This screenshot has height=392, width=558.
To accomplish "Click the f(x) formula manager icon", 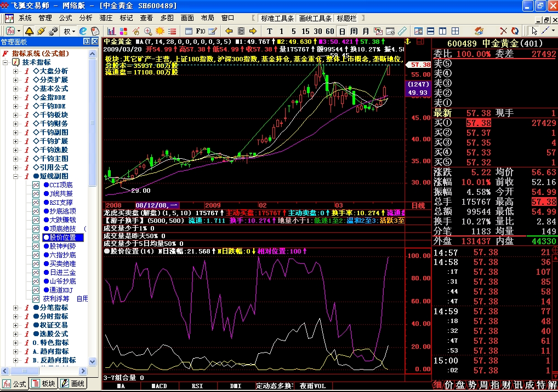I will [x=10, y=31].
